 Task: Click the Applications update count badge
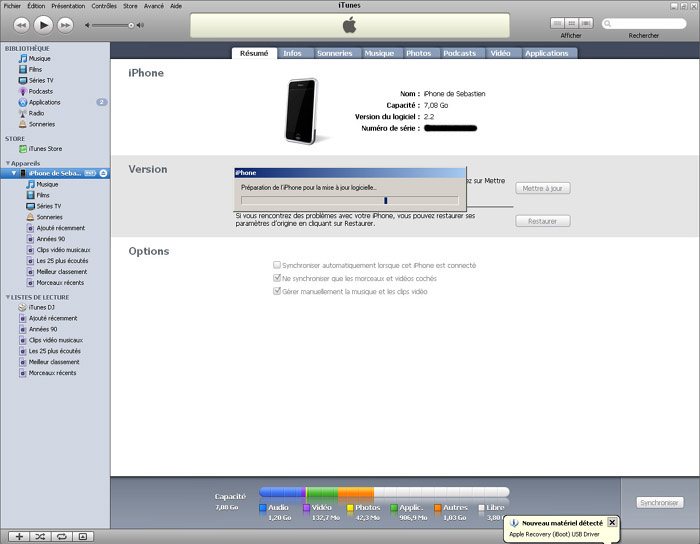point(102,102)
